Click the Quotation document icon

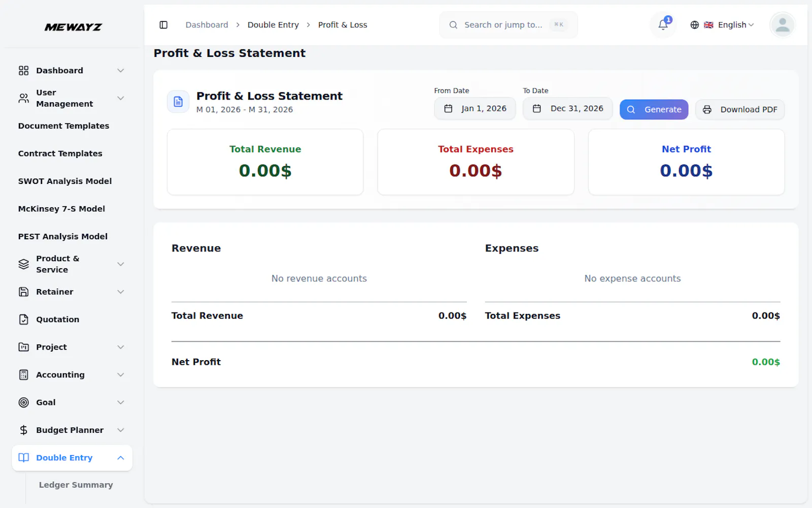pyautogui.click(x=23, y=320)
